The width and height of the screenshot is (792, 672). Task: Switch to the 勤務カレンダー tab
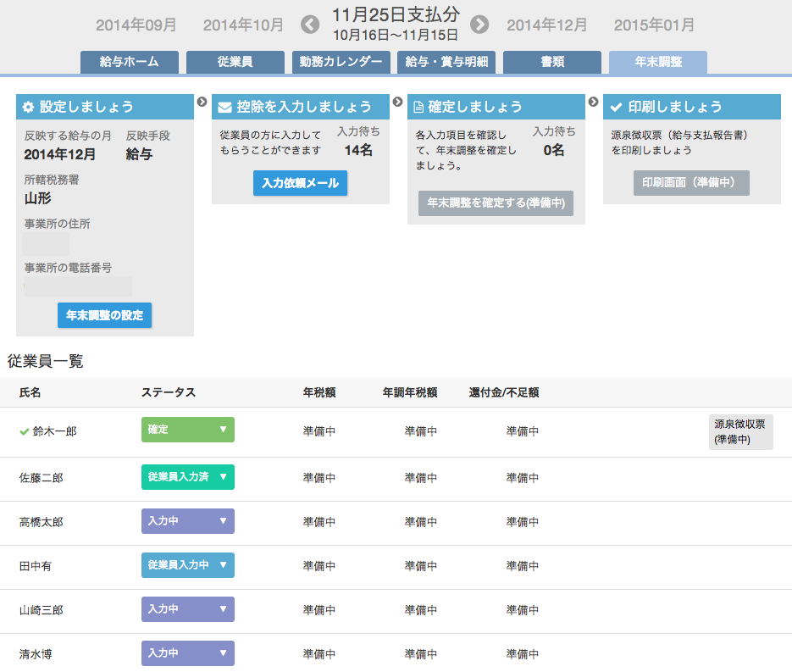[x=340, y=62]
